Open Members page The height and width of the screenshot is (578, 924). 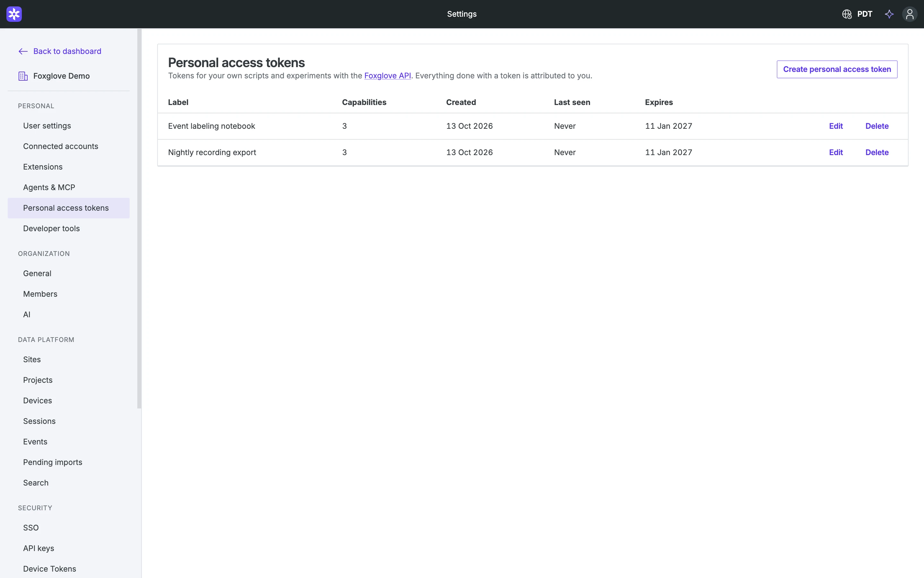point(69,294)
